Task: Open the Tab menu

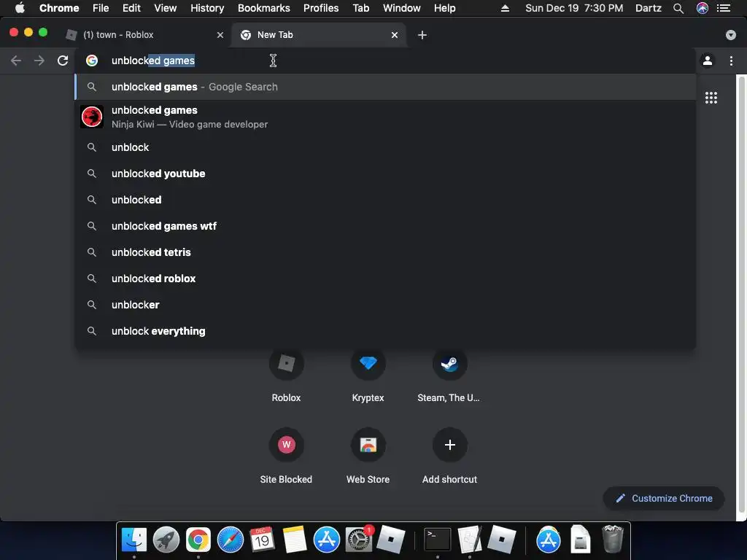Action: [360, 8]
